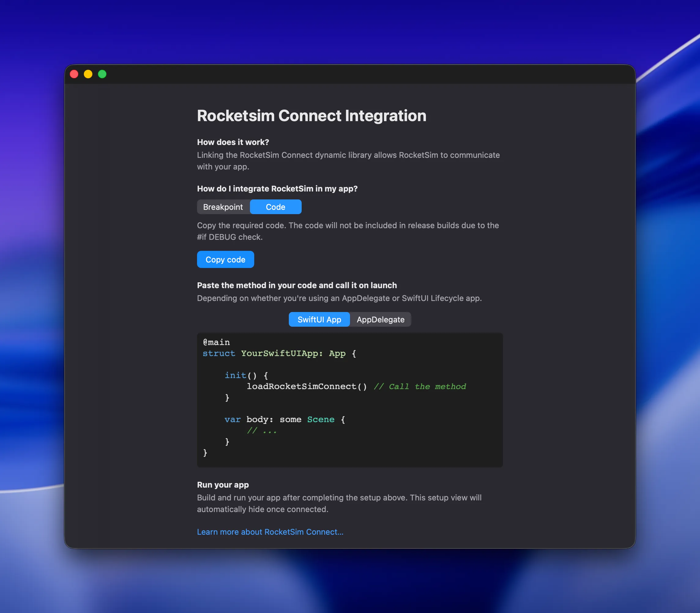Switch to the Breakpoint integration tab
This screenshot has width=700, height=613.
(x=223, y=207)
